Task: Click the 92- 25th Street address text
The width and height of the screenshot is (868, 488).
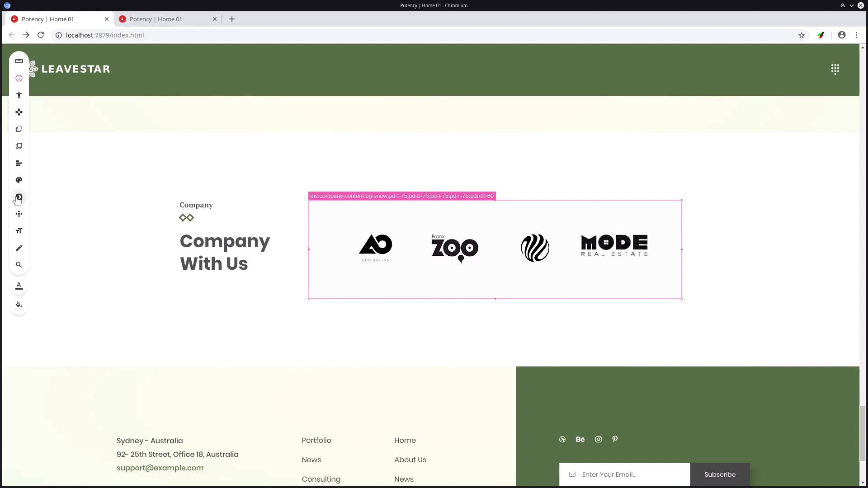Action: point(178,454)
